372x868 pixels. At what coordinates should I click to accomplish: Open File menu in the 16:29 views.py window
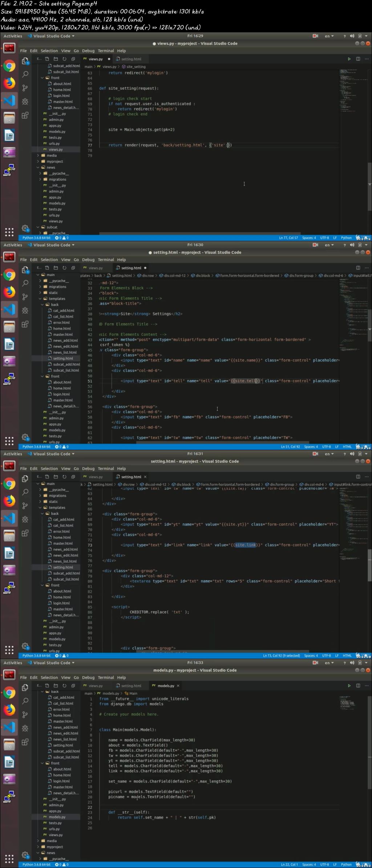pyautogui.click(x=23, y=51)
